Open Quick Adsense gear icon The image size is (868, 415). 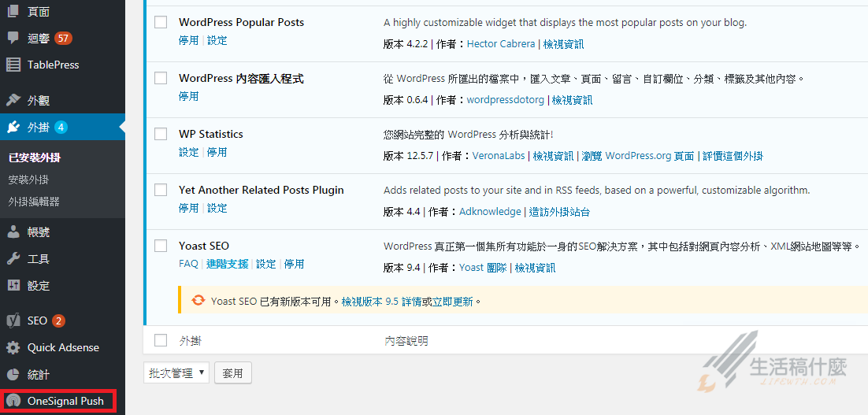[13, 347]
